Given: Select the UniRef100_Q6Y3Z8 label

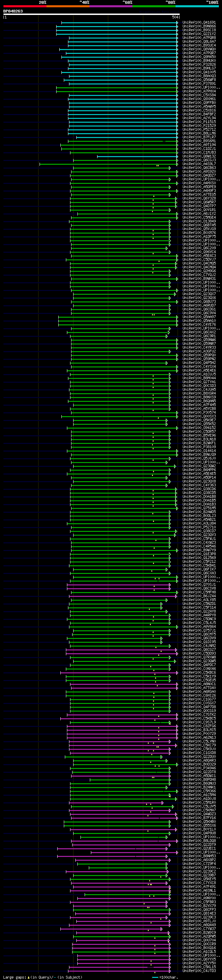Looking at the screenshot, I should 199,199.
